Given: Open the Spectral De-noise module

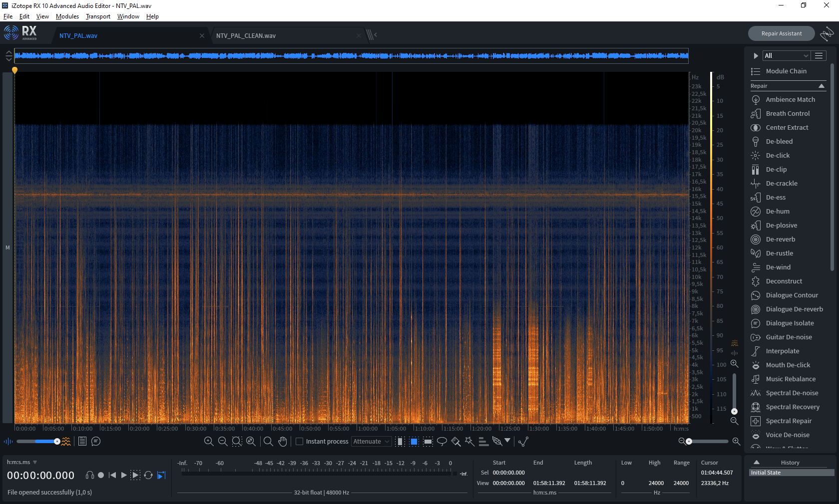Looking at the screenshot, I should pyautogui.click(x=789, y=393).
